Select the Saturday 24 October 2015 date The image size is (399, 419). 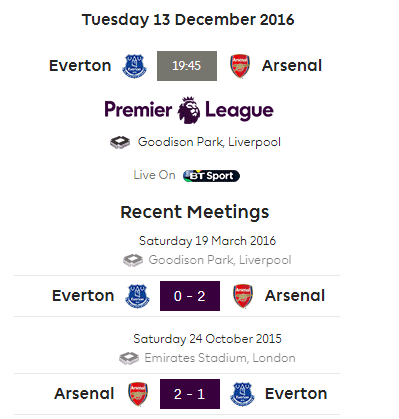pyautogui.click(x=207, y=339)
